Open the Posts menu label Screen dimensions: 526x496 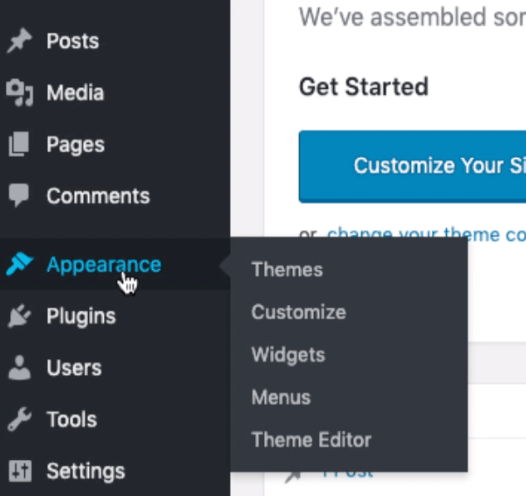point(72,41)
